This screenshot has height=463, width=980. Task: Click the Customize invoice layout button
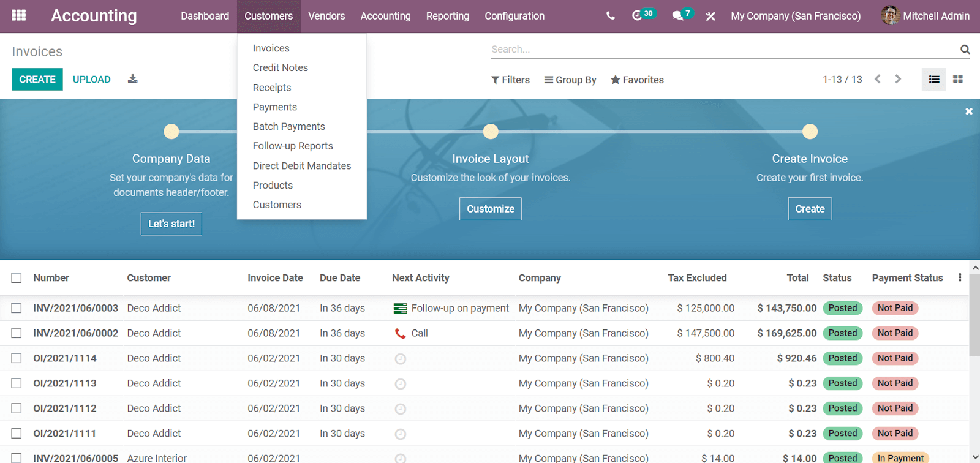coord(490,209)
